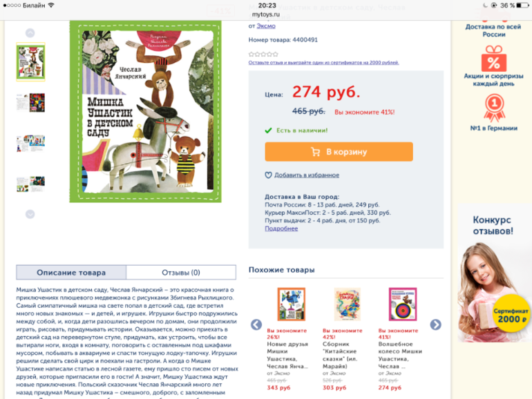Add book to cart with В корзину
532x399 pixels.
[x=339, y=152]
